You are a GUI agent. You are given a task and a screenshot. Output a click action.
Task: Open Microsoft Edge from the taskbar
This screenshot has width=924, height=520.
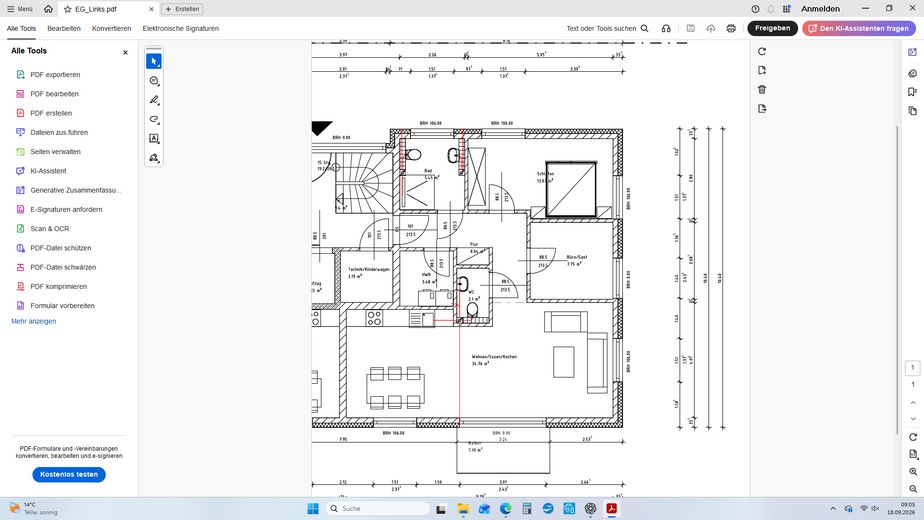pos(506,509)
